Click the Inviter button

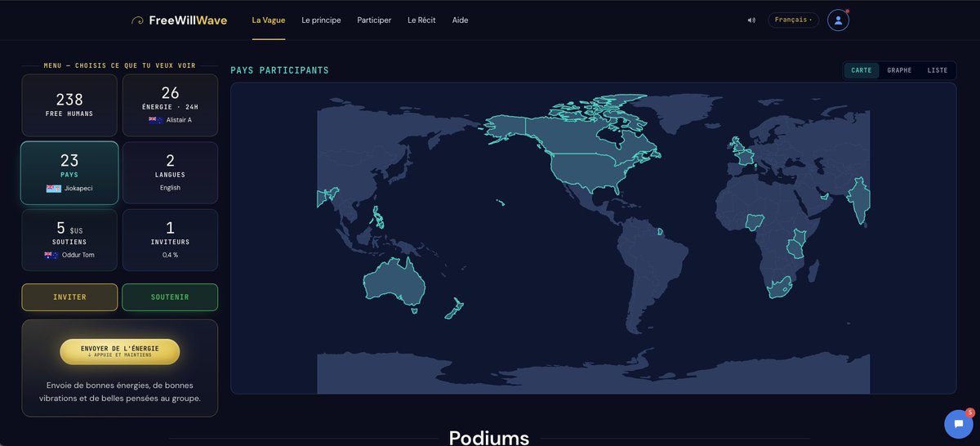click(x=69, y=297)
